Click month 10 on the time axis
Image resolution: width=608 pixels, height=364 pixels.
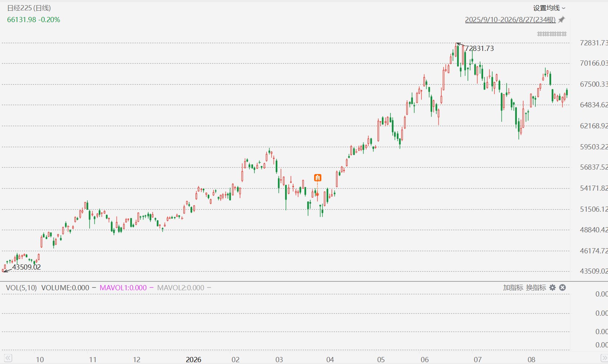40,360
